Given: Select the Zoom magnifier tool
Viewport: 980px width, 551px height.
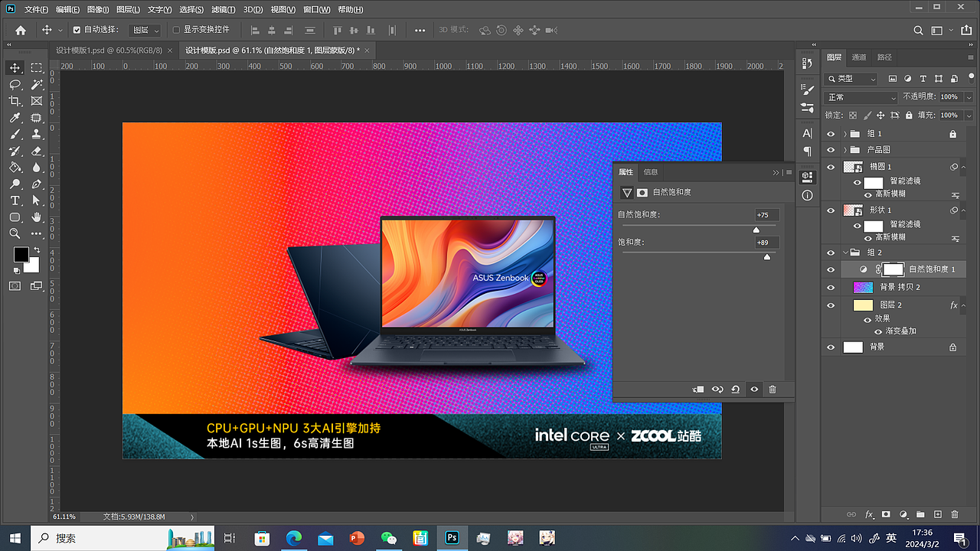Looking at the screenshot, I should [x=15, y=233].
